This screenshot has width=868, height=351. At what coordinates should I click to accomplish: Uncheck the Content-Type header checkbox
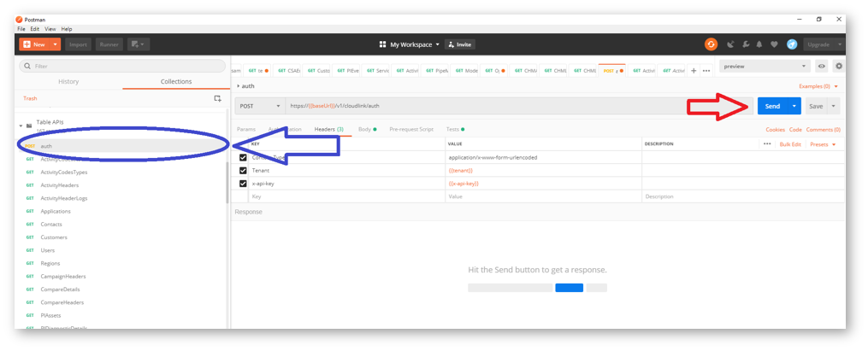(x=243, y=157)
